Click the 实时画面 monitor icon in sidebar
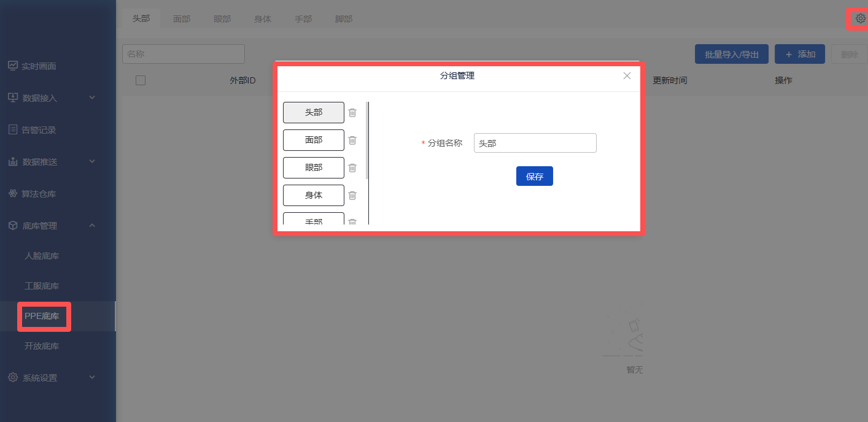The image size is (868, 422). [x=12, y=66]
